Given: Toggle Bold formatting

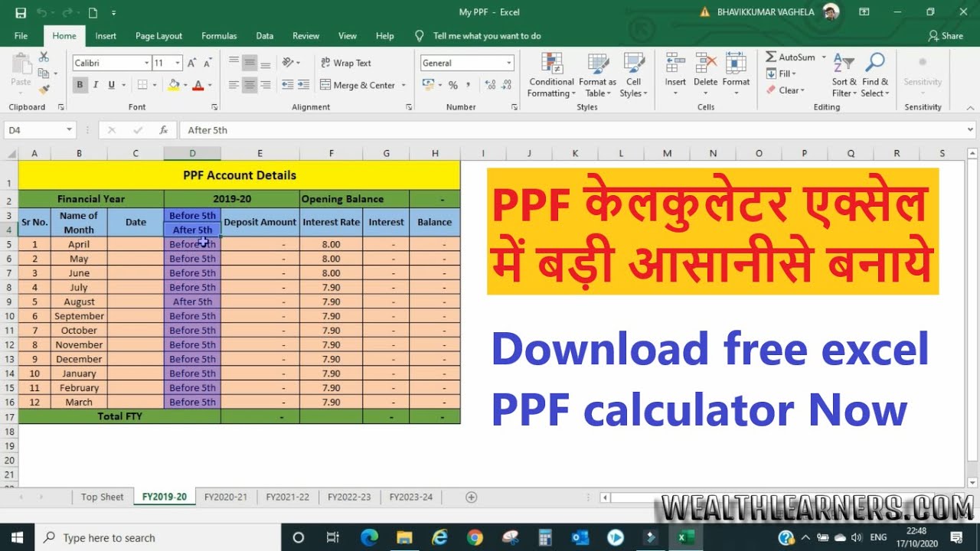Looking at the screenshot, I should pyautogui.click(x=80, y=85).
